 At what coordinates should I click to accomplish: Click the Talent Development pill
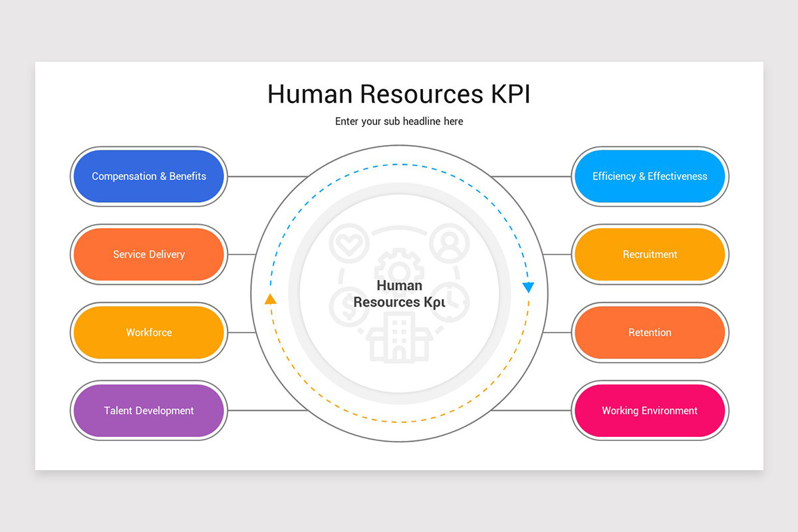point(149,410)
